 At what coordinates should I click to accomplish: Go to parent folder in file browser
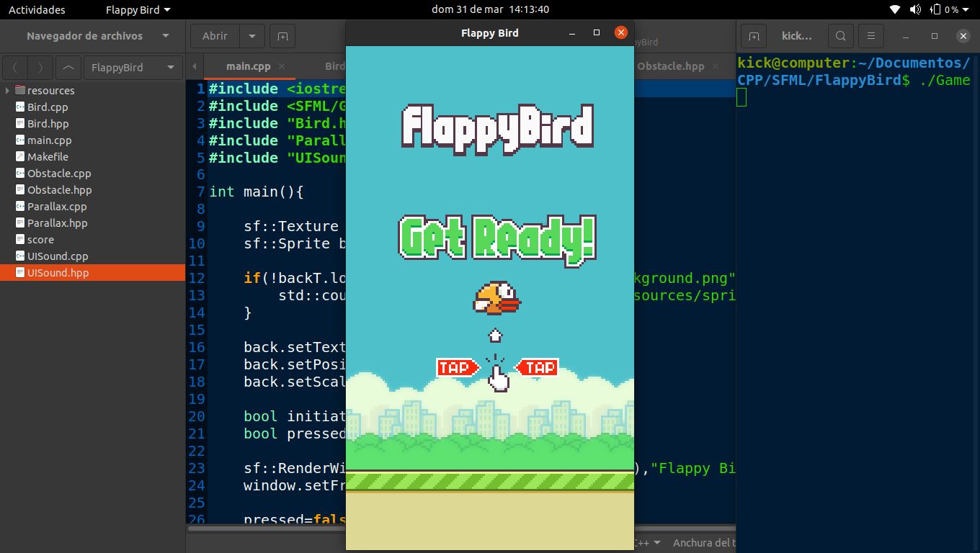[68, 68]
